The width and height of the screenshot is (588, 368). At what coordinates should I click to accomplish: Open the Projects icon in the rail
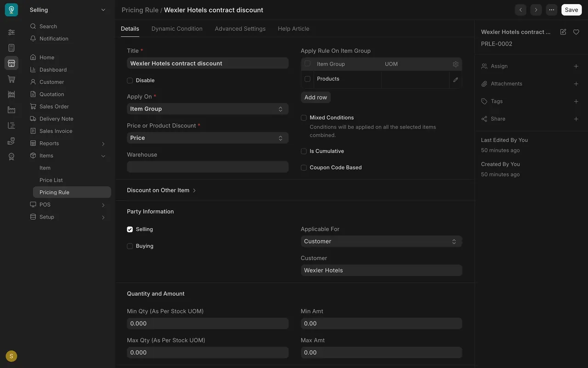(11, 125)
